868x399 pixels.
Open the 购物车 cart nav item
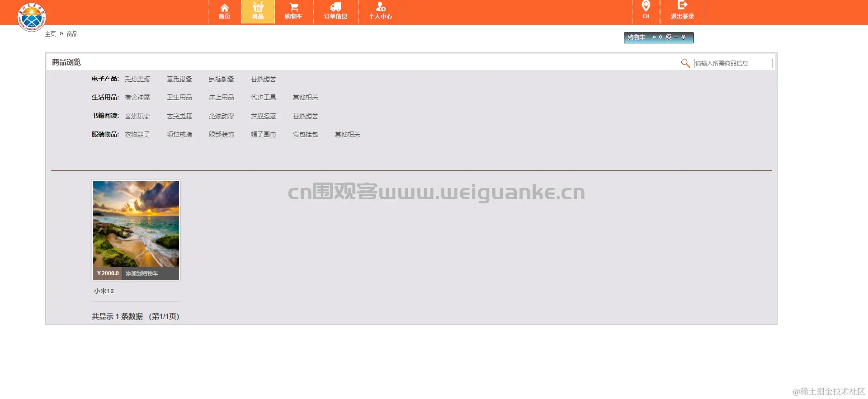pyautogui.click(x=293, y=12)
